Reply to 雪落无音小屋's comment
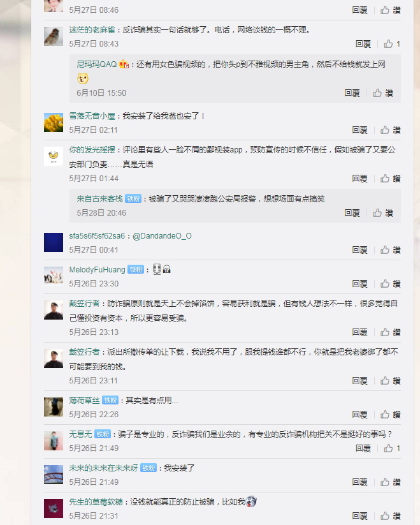Image resolution: width=420 pixels, height=525 pixels. click(360, 130)
